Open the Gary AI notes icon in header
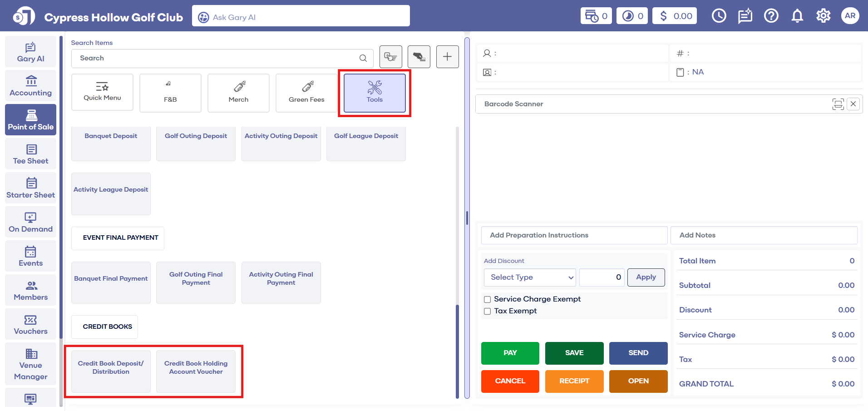Screen dimensions: 868x411 [x=745, y=16]
